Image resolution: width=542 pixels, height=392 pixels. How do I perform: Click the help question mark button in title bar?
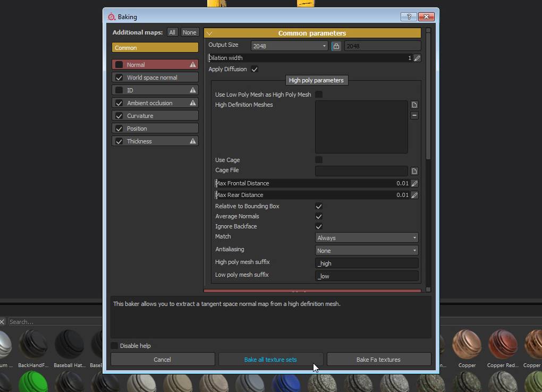tap(408, 17)
